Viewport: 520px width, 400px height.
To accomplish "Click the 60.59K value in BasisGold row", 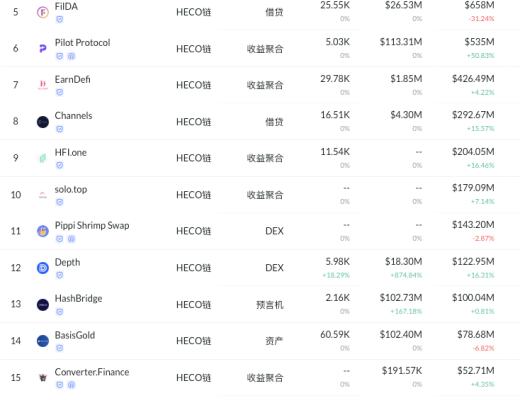I will [x=335, y=334].
